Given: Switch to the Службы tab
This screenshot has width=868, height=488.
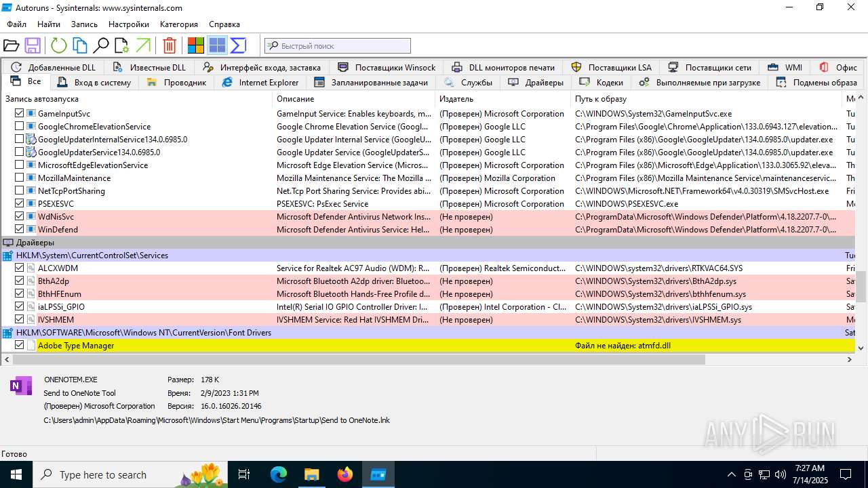Looking at the screenshot, I should (x=468, y=83).
